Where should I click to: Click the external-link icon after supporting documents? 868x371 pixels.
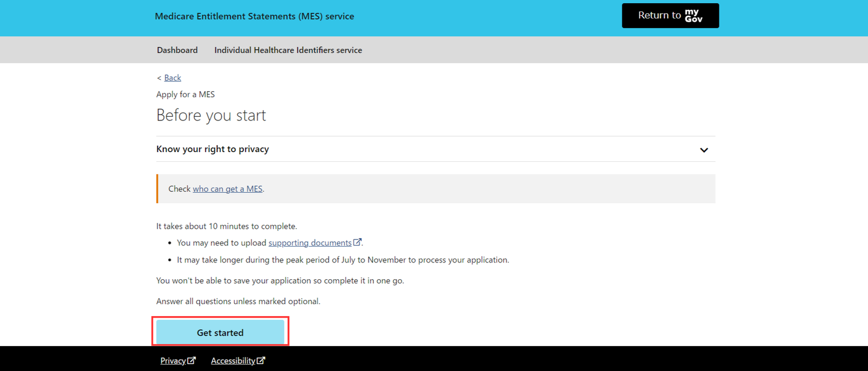[357, 242]
